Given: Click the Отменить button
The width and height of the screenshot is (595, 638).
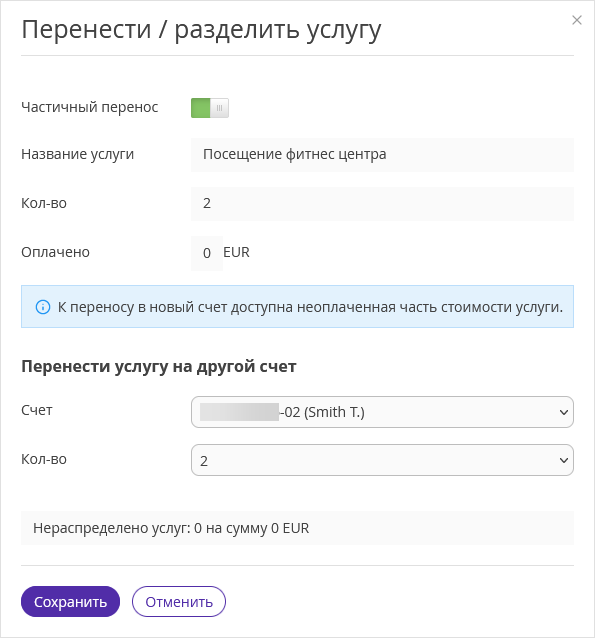Looking at the screenshot, I should [x=179, y=601].
